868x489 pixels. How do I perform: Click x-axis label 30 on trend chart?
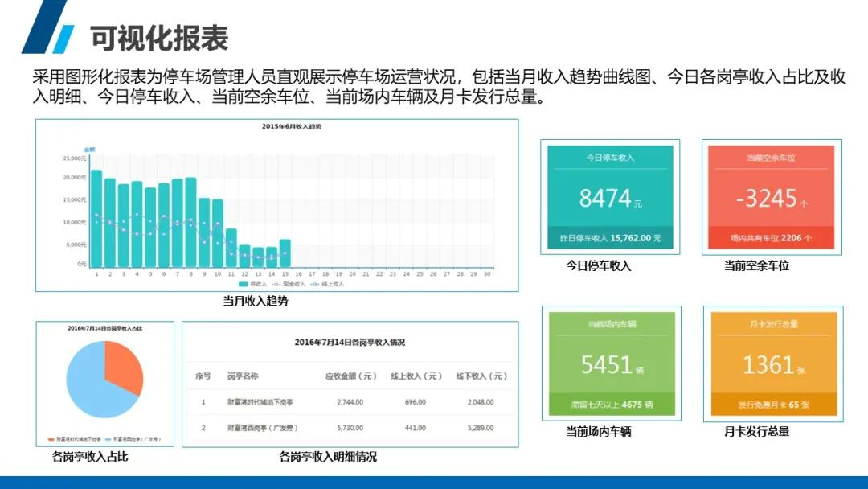click(487, 274)
